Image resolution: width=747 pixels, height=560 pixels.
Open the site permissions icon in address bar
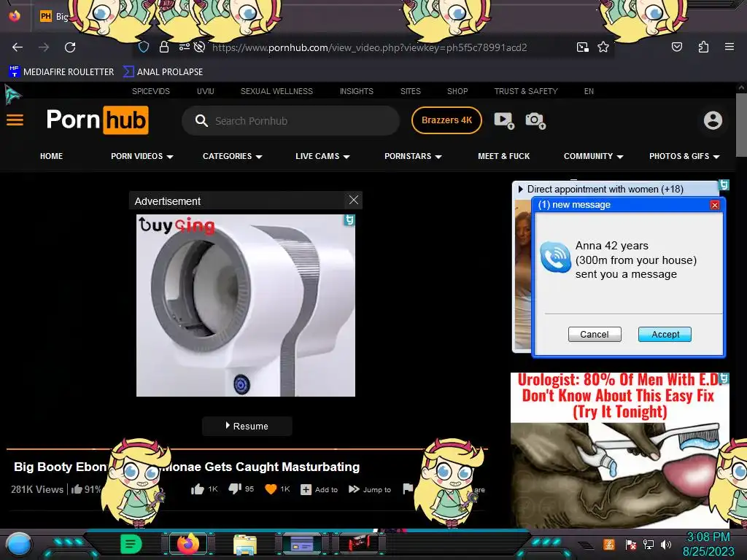click(184, 47)
